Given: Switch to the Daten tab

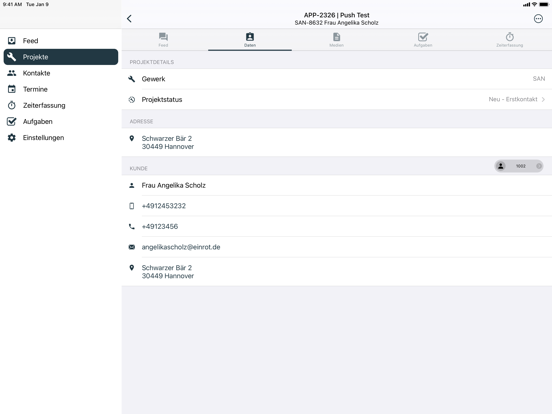Looking at the screenshot, I should point(250,40).
